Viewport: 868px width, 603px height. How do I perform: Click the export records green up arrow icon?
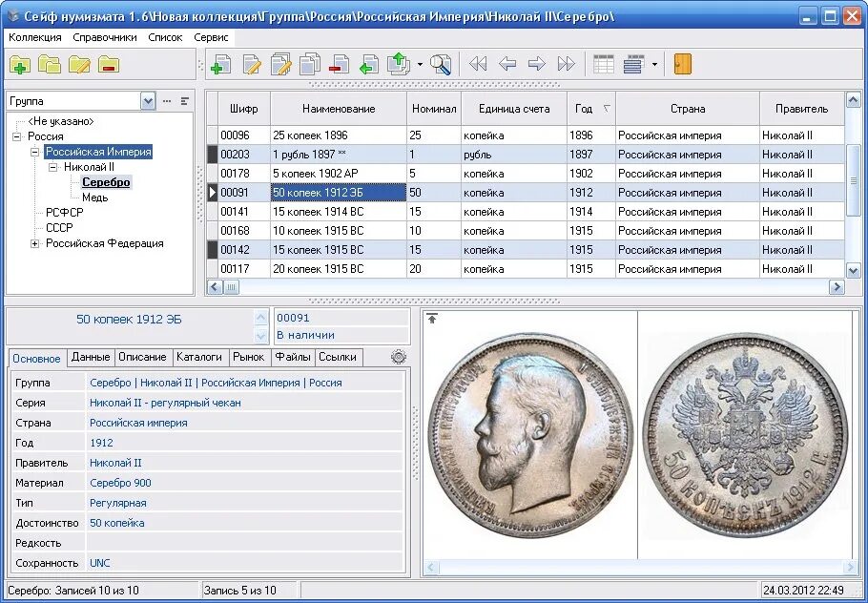tap(399, 64)
